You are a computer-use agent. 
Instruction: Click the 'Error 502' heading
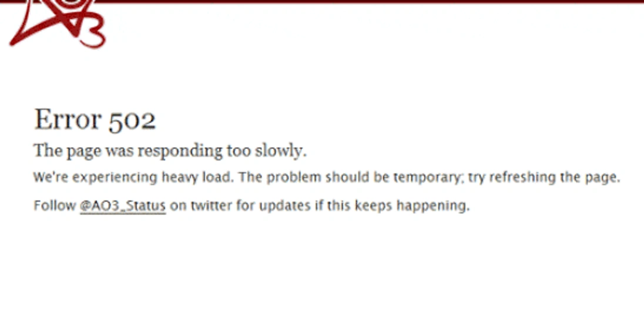tap(95, 120)
